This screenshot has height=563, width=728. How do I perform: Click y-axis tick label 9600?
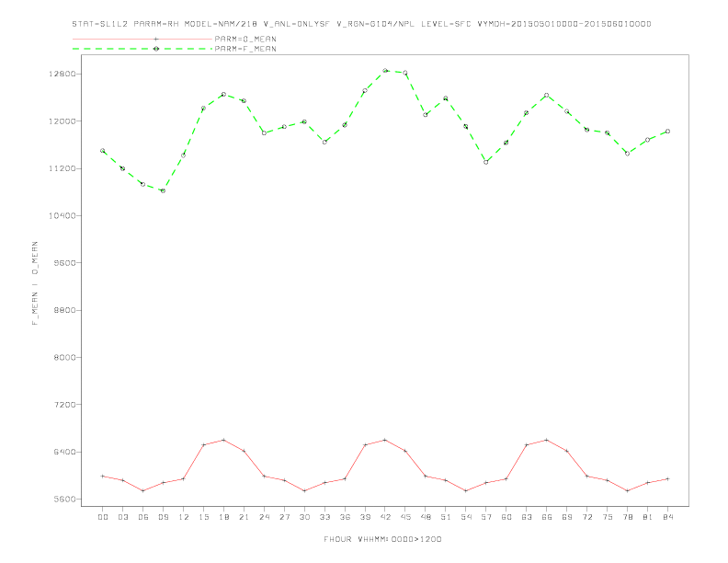[64, 263]
